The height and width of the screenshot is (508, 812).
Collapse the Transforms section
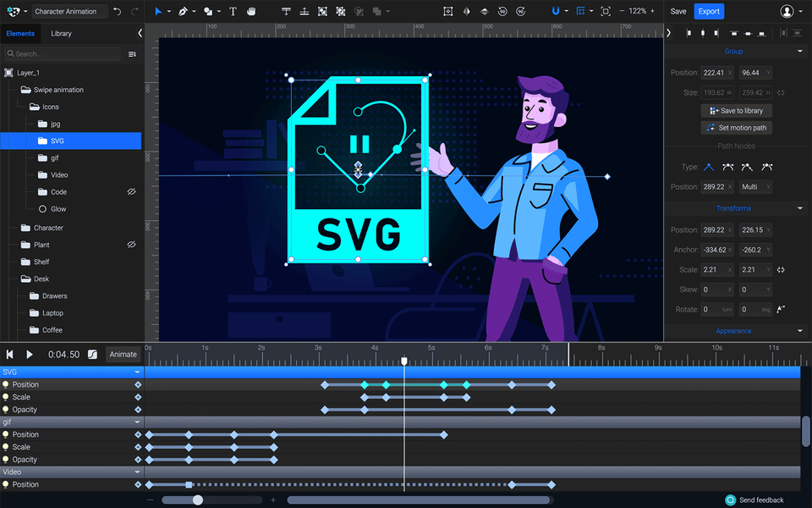pos(798,207)
